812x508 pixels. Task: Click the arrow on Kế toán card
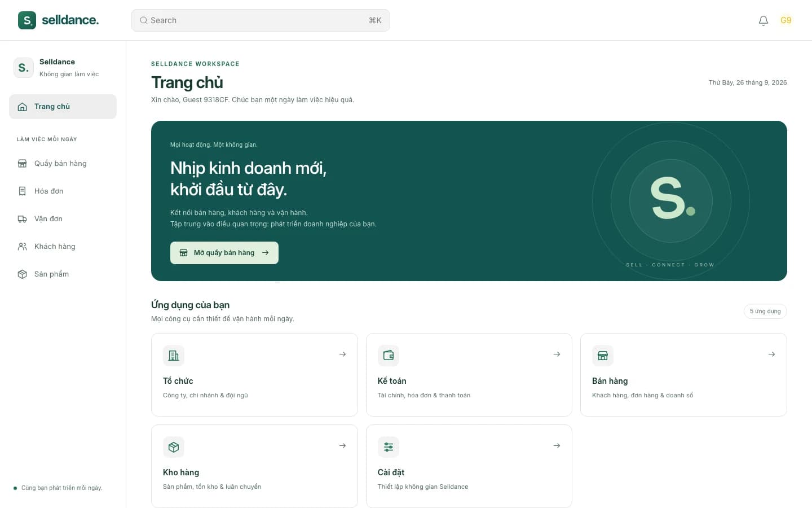(557, 354)
